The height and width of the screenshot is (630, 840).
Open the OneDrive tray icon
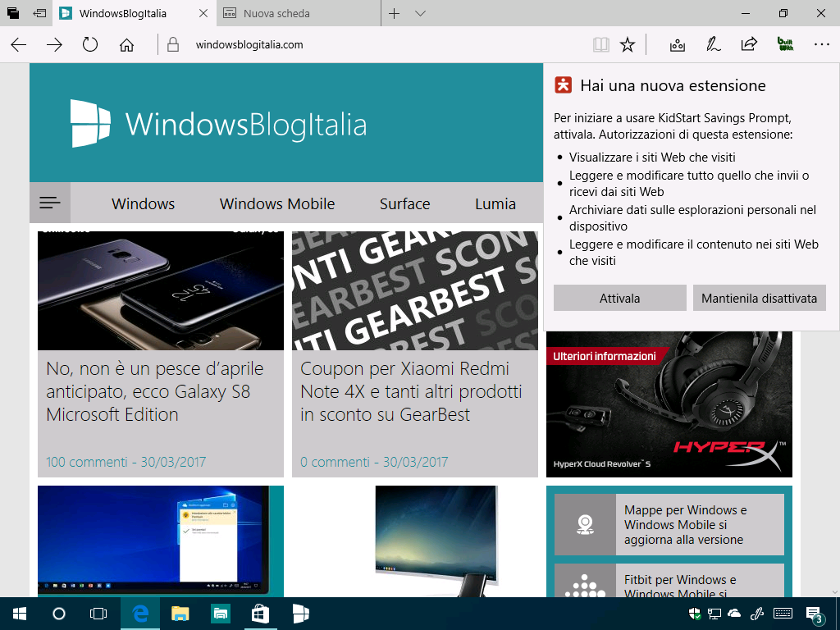point(734,614)
